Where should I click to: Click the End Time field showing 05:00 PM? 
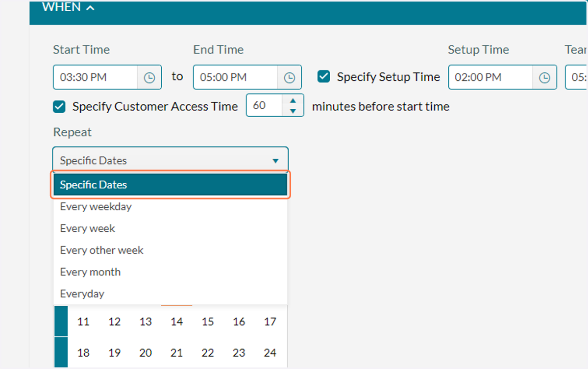point(235,77)
